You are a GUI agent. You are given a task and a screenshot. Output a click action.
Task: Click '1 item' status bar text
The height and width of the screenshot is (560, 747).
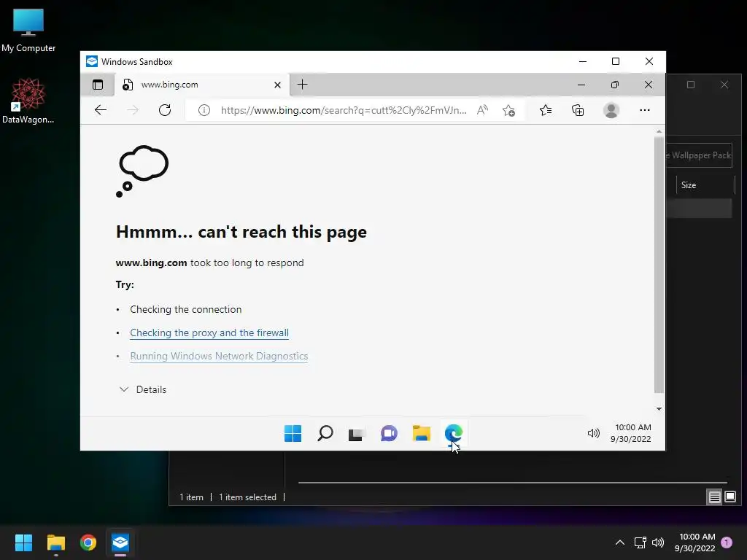coord(191,497)
